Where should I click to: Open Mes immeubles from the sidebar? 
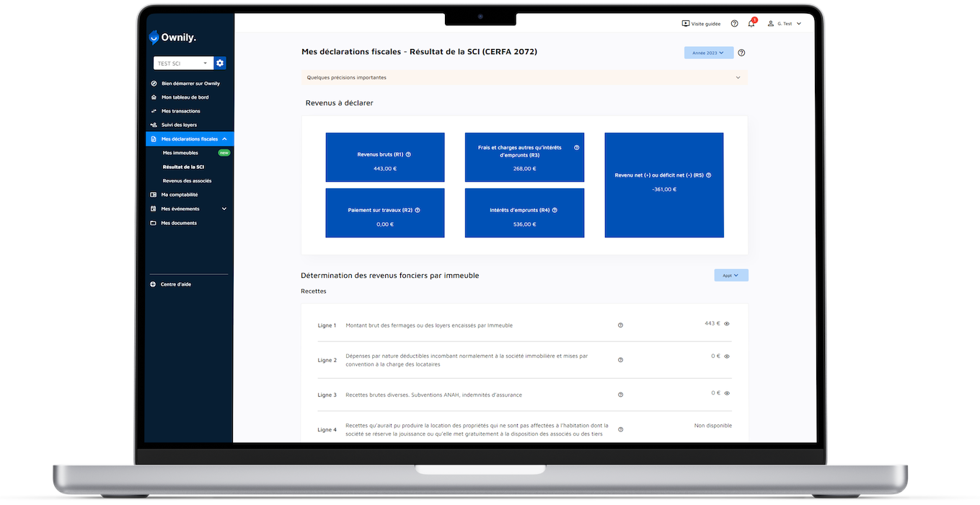(181, 152)
